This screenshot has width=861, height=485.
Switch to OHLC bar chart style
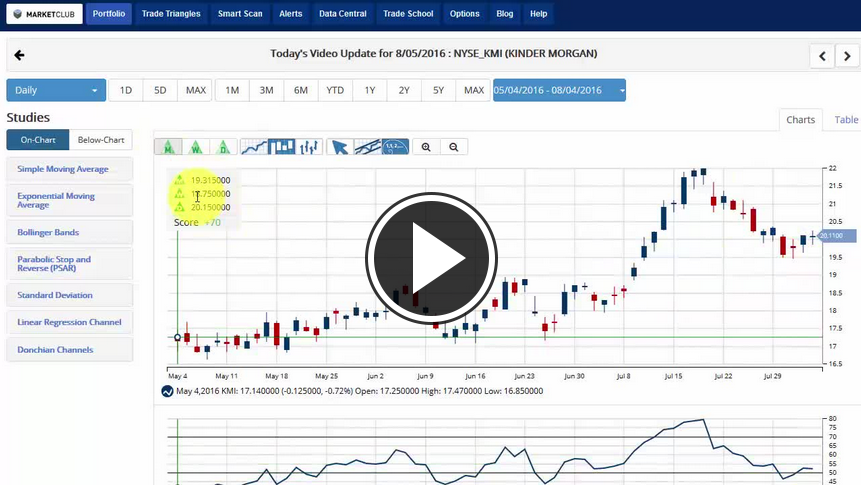click(x=309, y=147)
